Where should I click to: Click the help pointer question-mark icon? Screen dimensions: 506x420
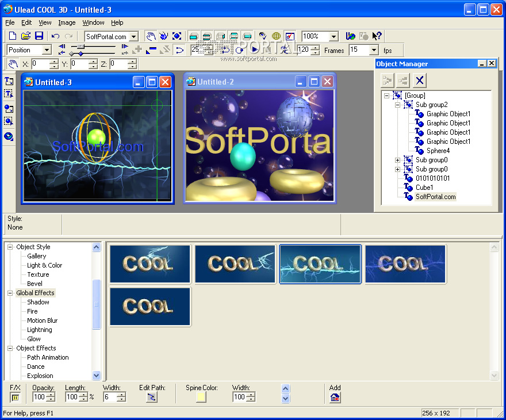pyautogui.click(x=377, y=36)
